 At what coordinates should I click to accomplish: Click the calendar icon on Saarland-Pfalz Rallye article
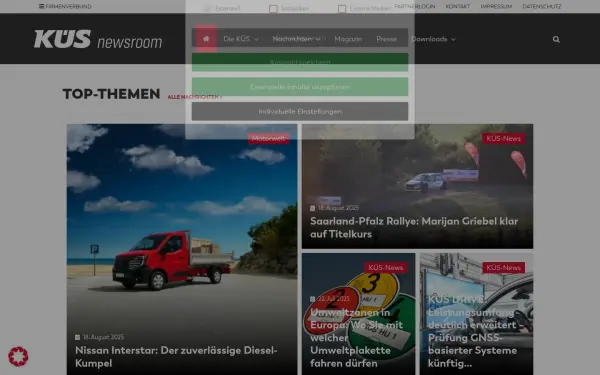[x=312, y=208]
